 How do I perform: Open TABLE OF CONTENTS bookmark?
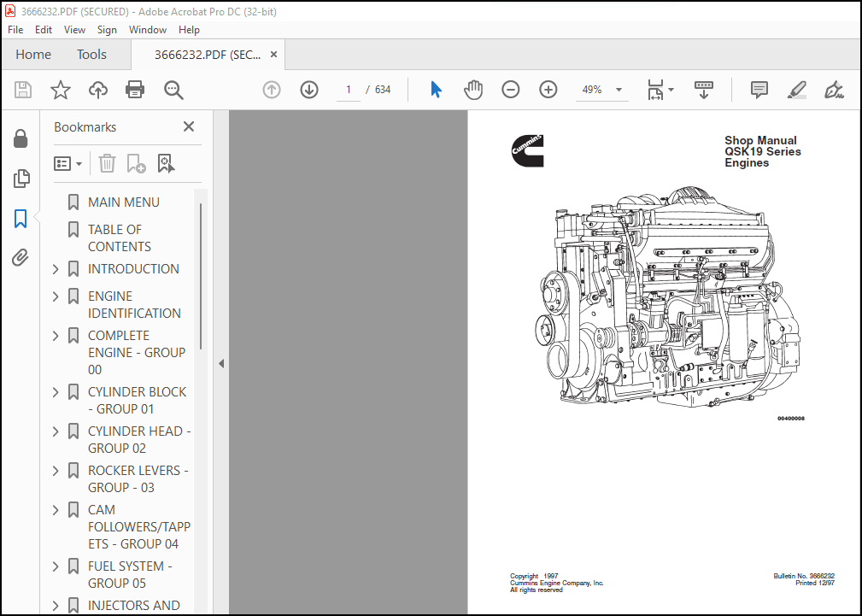[120, 238]
